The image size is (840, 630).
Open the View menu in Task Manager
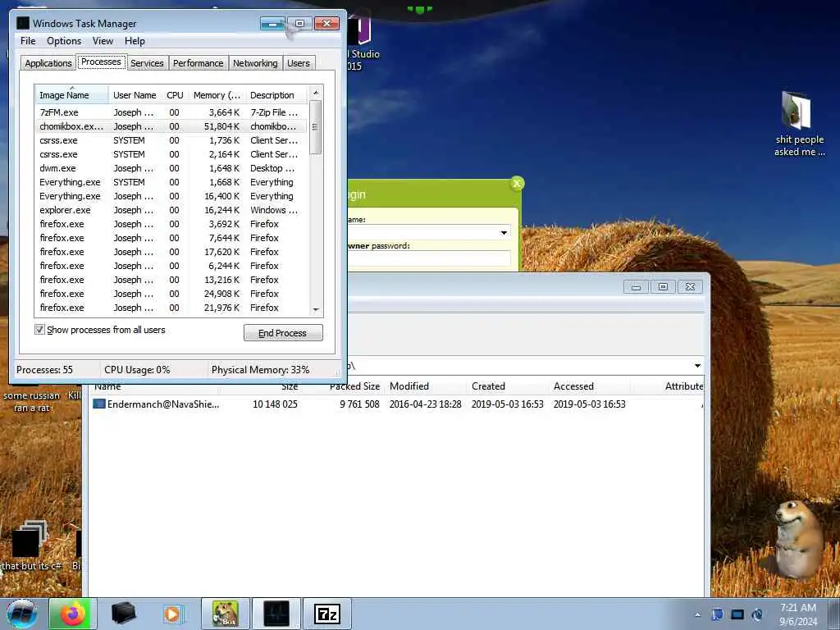pos(103,41)
